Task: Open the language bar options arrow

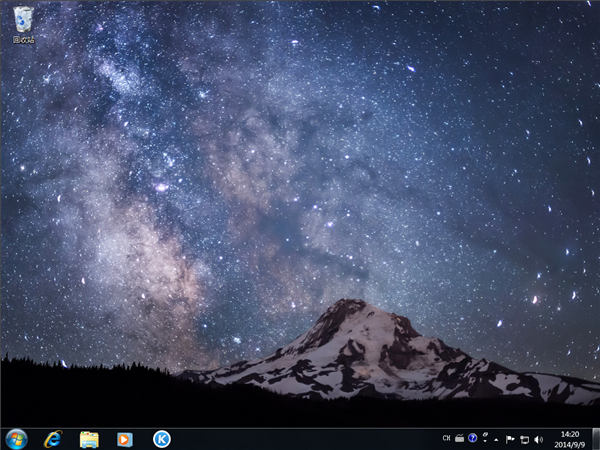Action: (485, 442)
